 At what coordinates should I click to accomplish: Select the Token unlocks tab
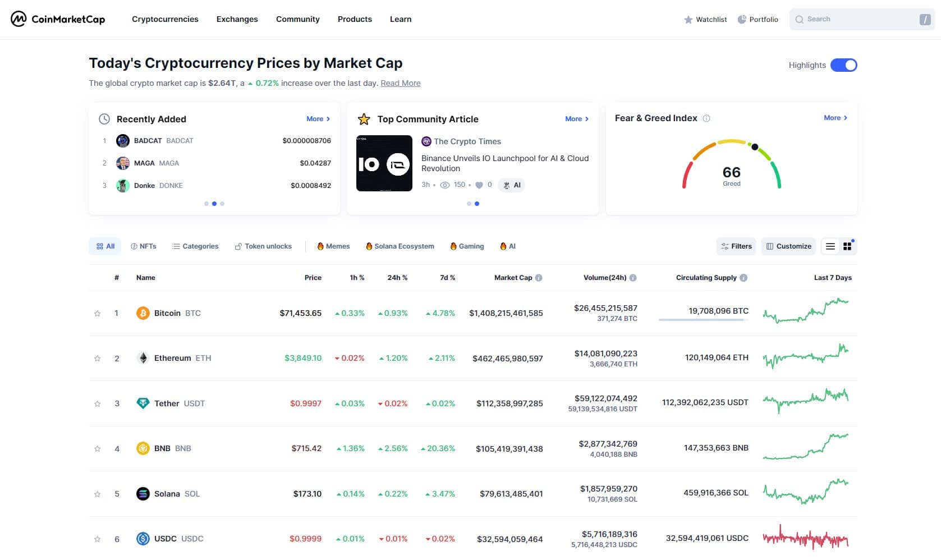tap(263, 246)
